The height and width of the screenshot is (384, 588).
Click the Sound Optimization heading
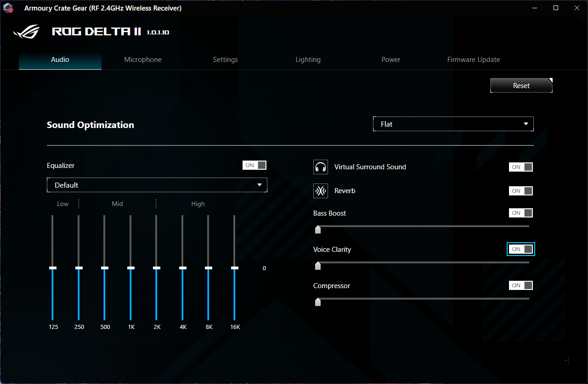point(90,125)
